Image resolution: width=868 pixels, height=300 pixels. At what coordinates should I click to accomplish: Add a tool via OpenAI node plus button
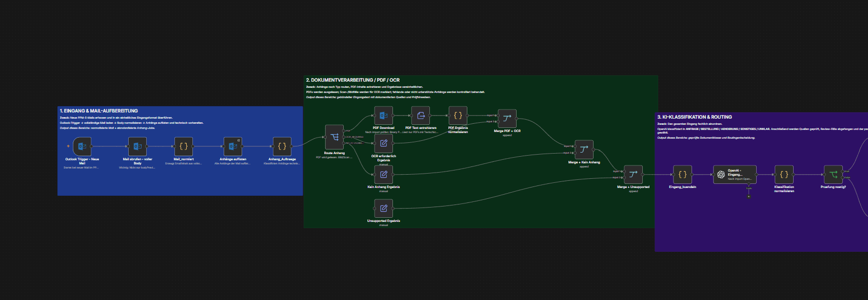749,196
